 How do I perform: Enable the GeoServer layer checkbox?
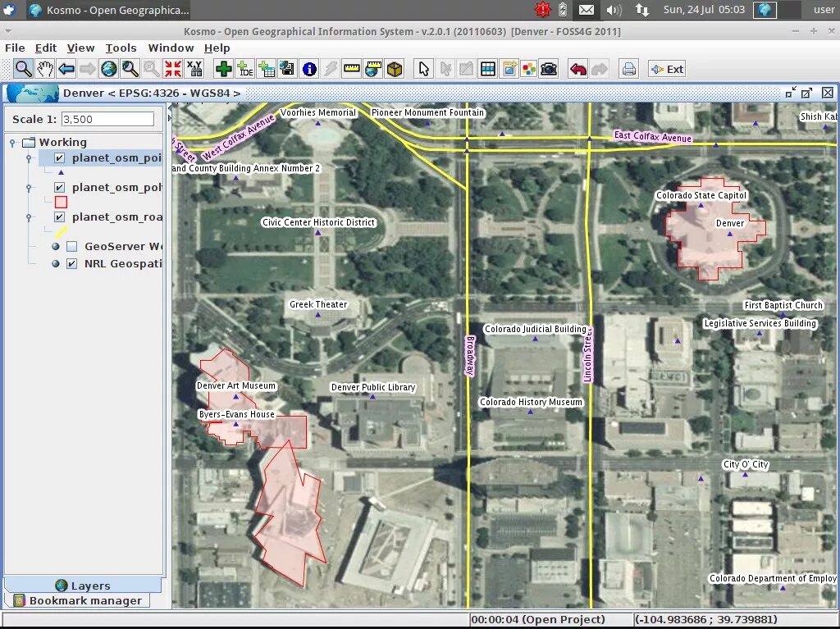tap(72, 247)
